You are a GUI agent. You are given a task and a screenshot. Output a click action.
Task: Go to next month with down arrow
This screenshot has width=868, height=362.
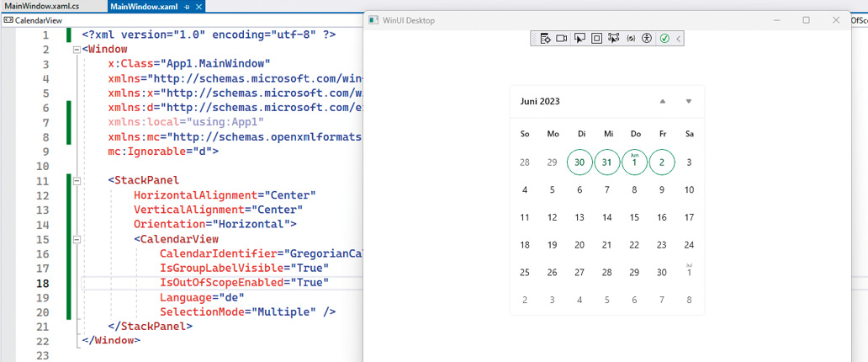689,101
